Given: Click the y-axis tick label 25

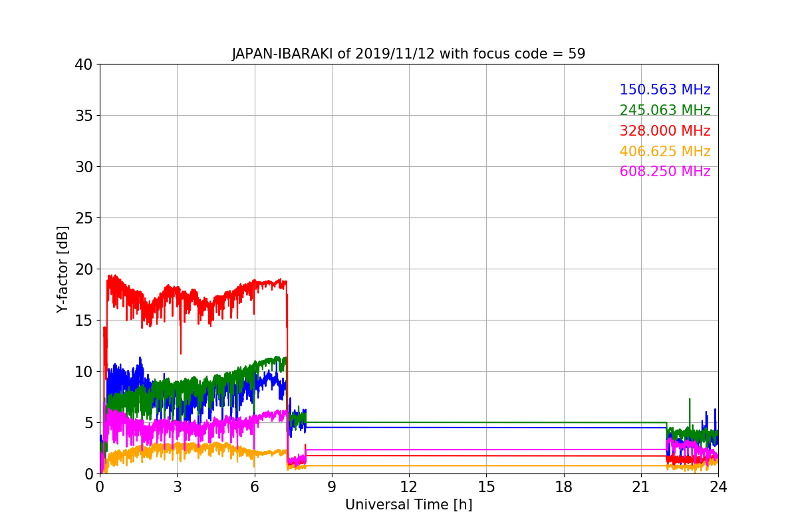Looking at the screenshot, I should 84,218.
